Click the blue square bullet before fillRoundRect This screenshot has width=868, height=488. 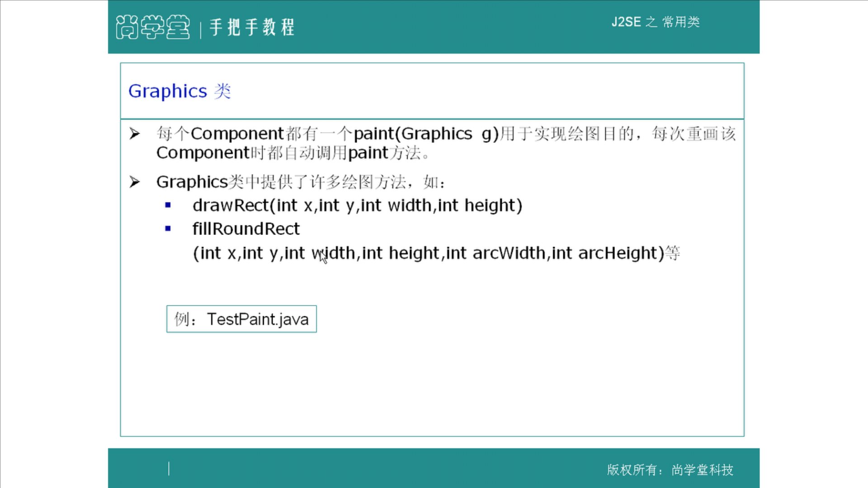pos(168,229)
